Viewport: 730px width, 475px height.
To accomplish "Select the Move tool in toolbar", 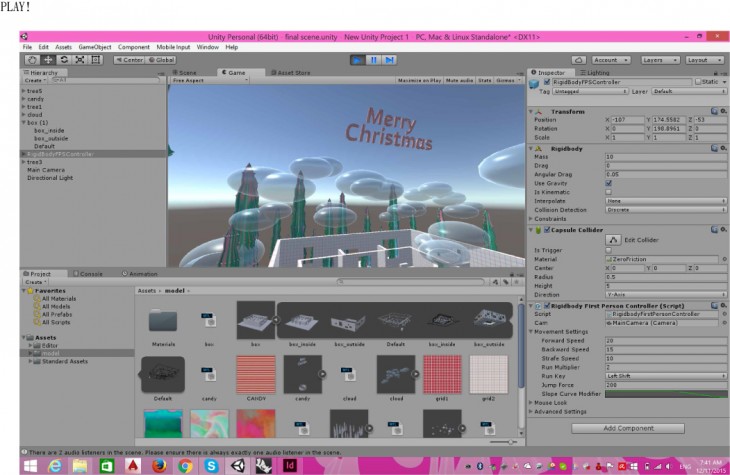I will pyautogui.click(x=48, y=60).
